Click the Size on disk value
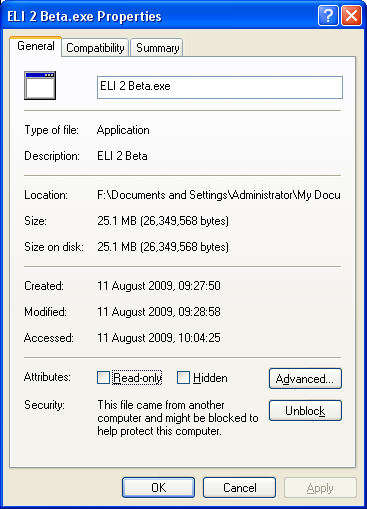367x509 pixels. coord(163,247)
